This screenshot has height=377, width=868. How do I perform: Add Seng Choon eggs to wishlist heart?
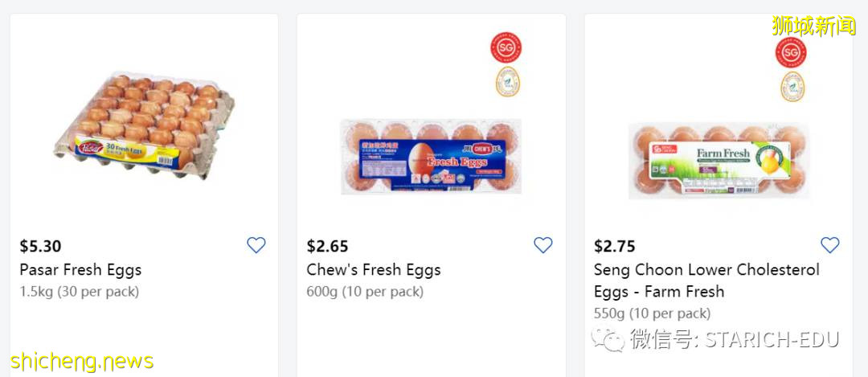830,246
